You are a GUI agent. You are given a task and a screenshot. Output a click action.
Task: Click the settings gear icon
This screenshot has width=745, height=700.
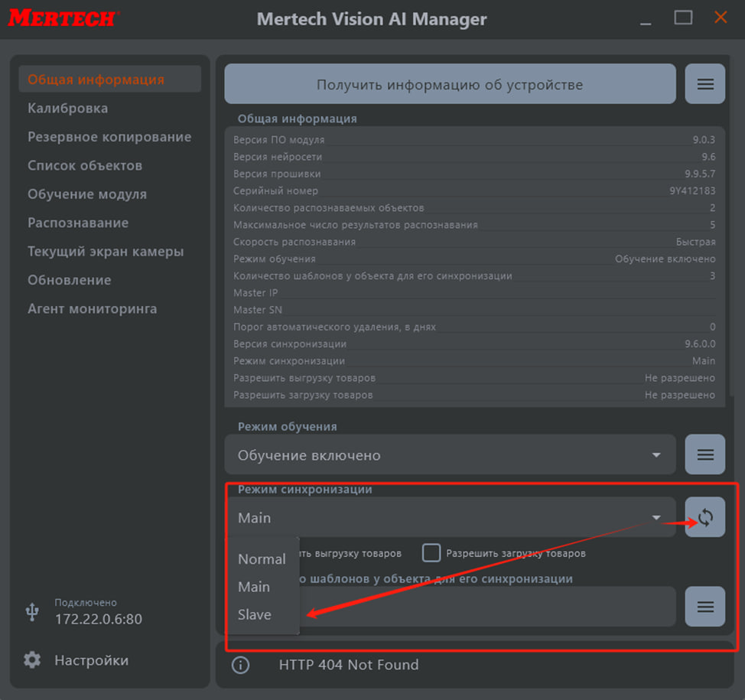(x=32, y=660)
